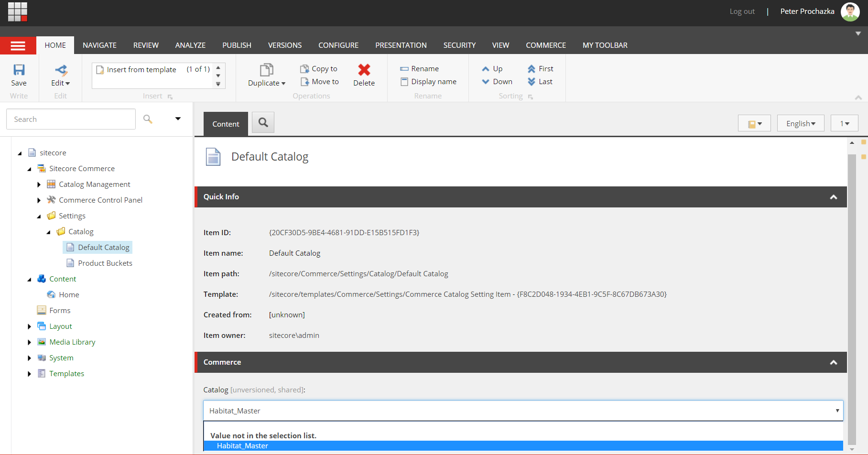Select Habitat_Master option in the list
Image resolution: width=868 pixels, height=455 pixels.
pyautogui.click(x=523, y=445)
